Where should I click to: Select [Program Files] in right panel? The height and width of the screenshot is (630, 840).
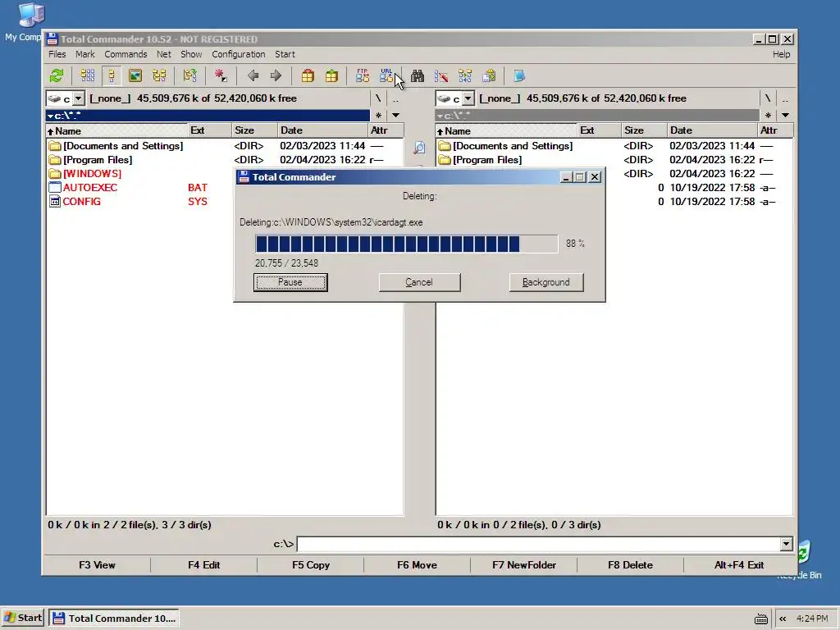click(x=487, y=160)
